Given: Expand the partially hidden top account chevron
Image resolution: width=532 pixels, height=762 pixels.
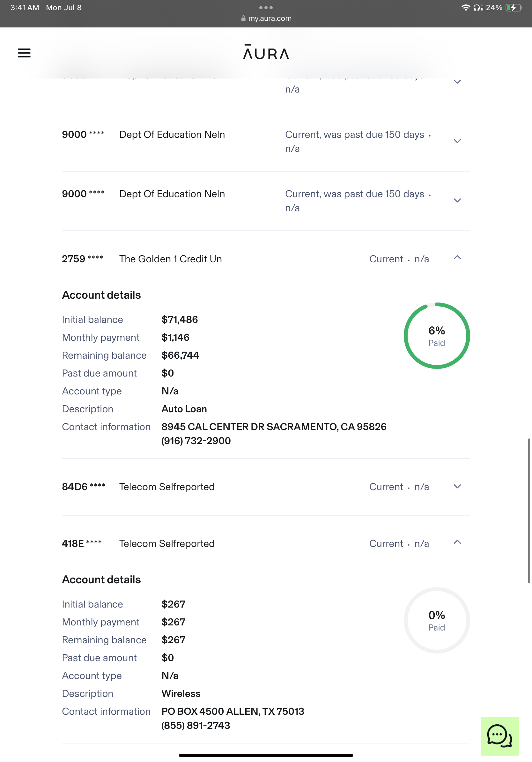Looking at the screenshot, I should click(457, 82).
